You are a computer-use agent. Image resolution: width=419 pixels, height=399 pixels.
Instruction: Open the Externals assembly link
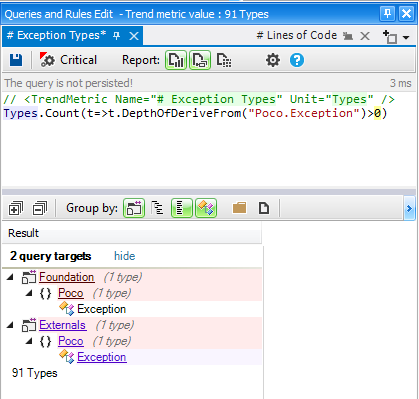62,325
